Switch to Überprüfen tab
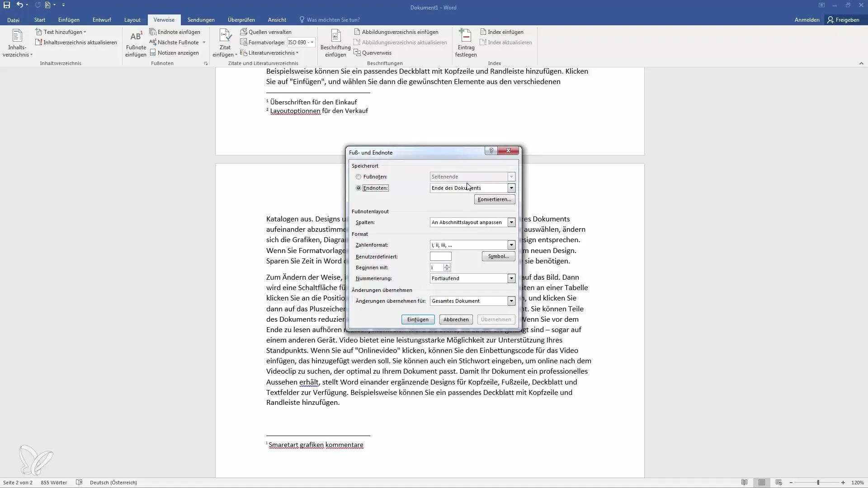 (241, 20)
